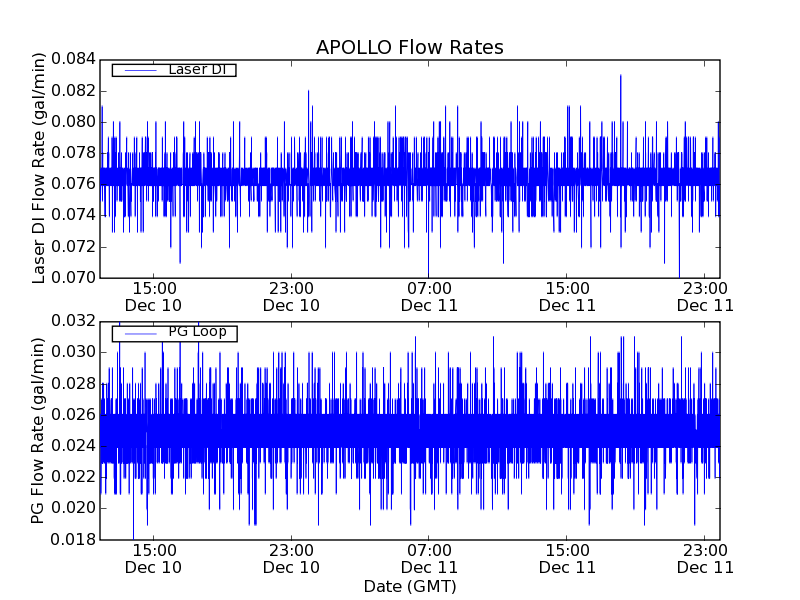Screen dimensions: 800x600
Task: Click 15:00 Dec 10 tick under PG Loop plot
Action: 154,559
